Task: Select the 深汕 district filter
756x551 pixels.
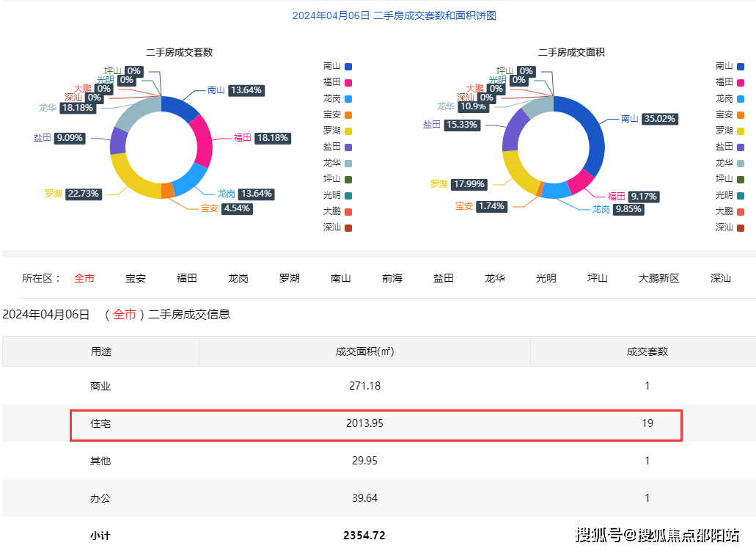Action: tap(721, 278)
